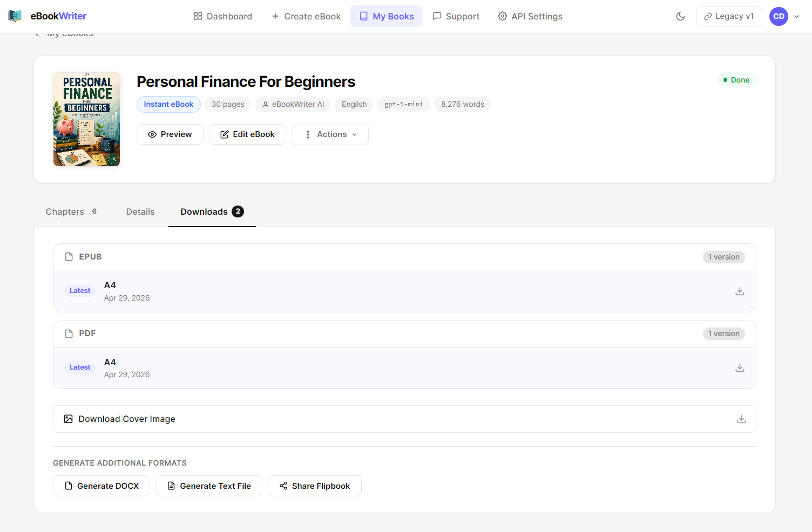The width and height of the screenshot is (812, 532).
Task: Open the Dashboard menu item
Action: coord(223,16)
